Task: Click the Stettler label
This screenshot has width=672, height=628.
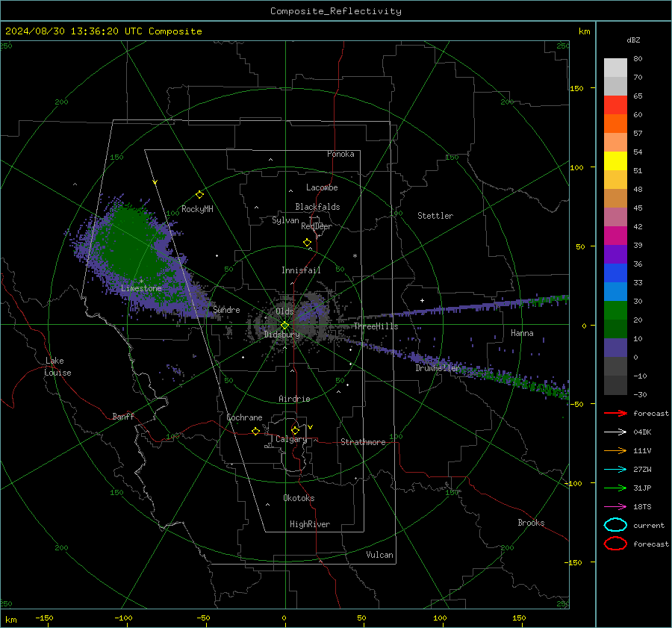Action: point(435,216)
